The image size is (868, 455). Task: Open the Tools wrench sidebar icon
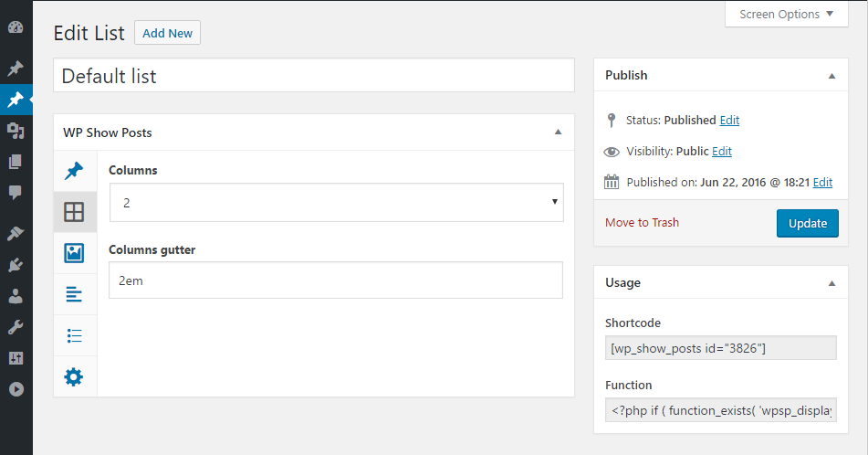point(16,327)
